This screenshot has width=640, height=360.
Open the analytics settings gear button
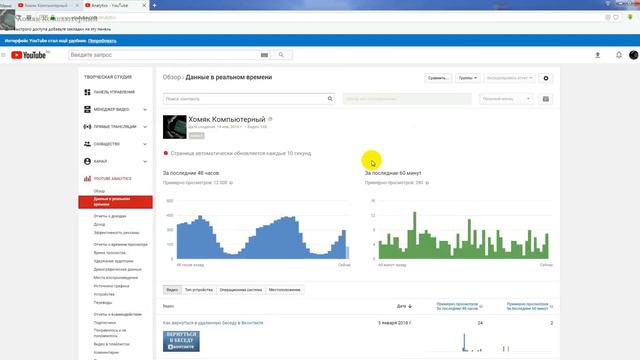[x=546, y=78]
